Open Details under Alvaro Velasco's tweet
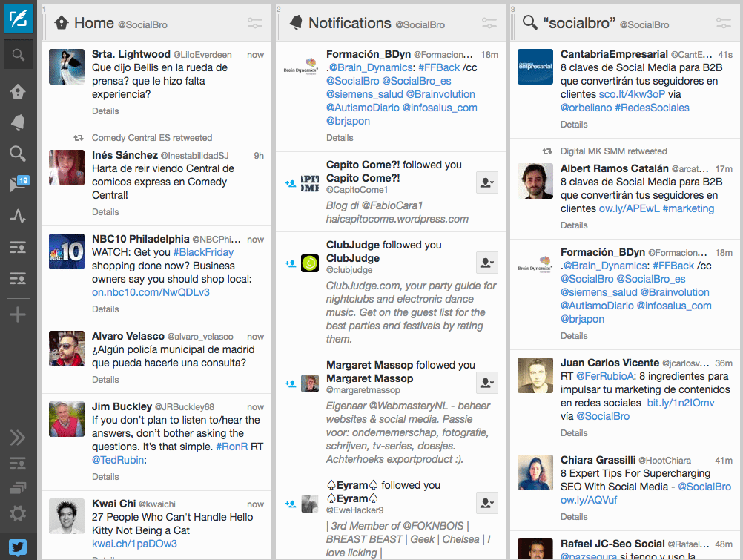The image size is (743, 560). [105, 379]
